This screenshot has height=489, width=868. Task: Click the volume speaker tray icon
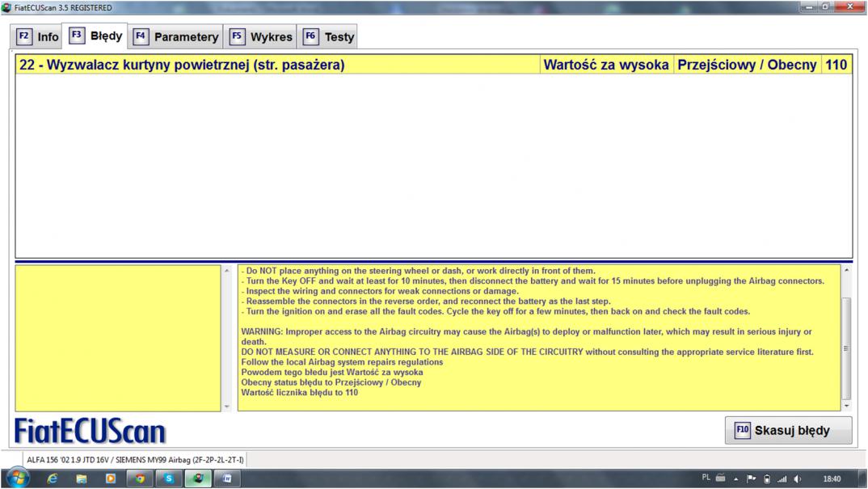coord(797,479)
